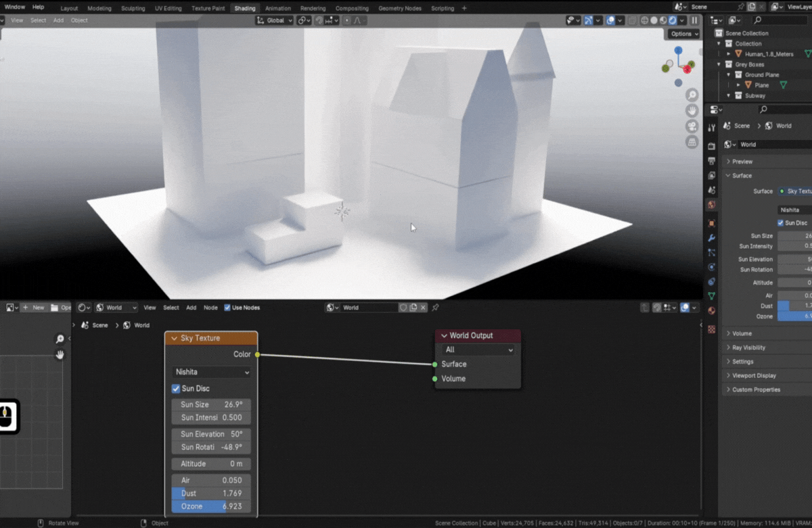Click the New button in image editor

[34, 308]
